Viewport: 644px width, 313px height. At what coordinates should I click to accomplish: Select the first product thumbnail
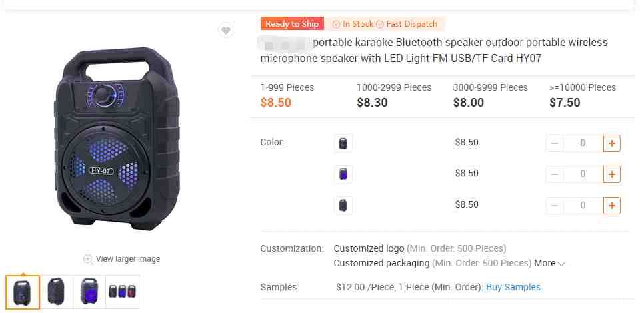pos(23,292)
